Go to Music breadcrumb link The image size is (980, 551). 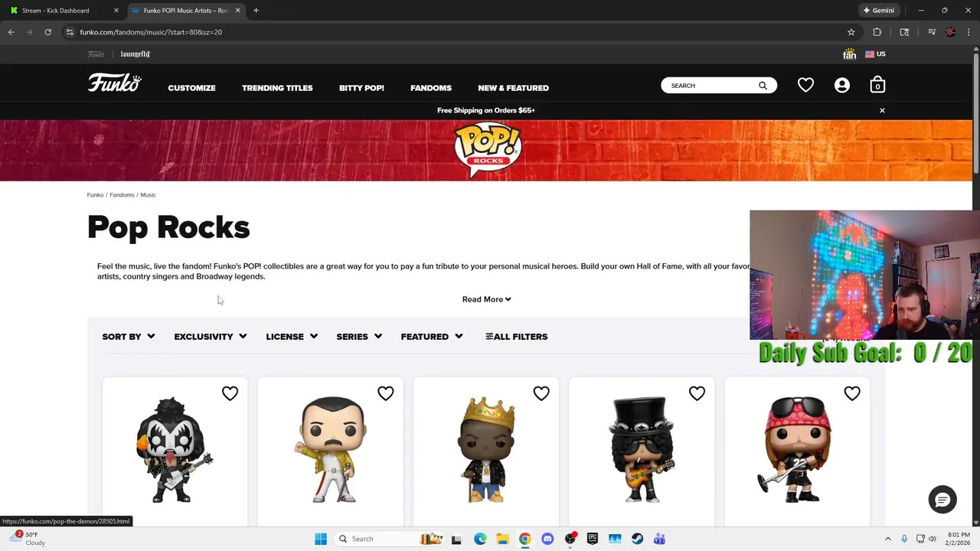pos(148,195)
